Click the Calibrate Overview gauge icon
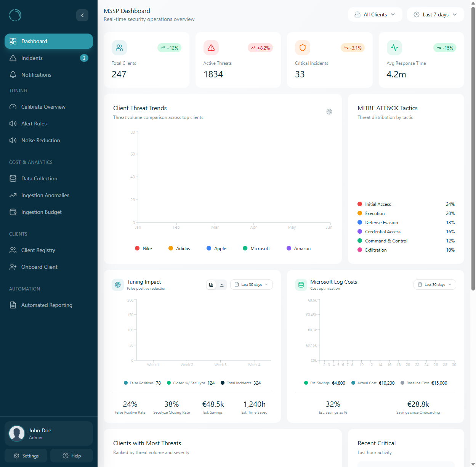Viewport: 476px width, 467px height. pos(13,107)
